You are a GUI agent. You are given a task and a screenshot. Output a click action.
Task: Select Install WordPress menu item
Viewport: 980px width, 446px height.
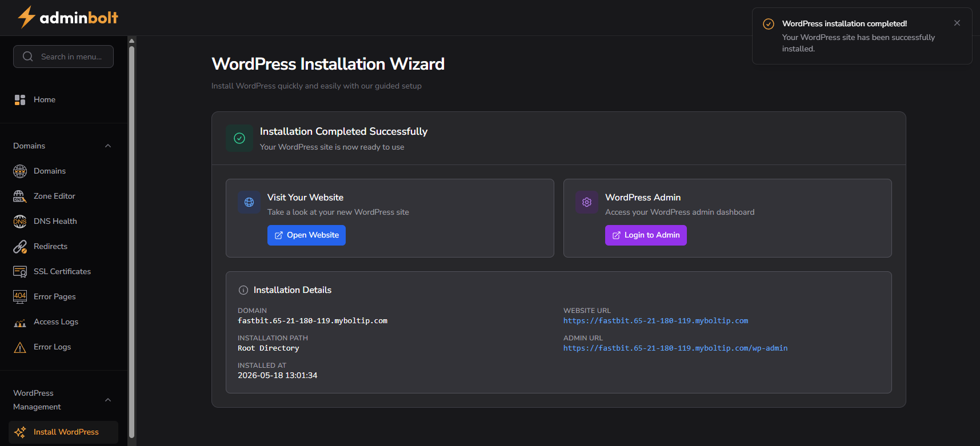point(63,432)
